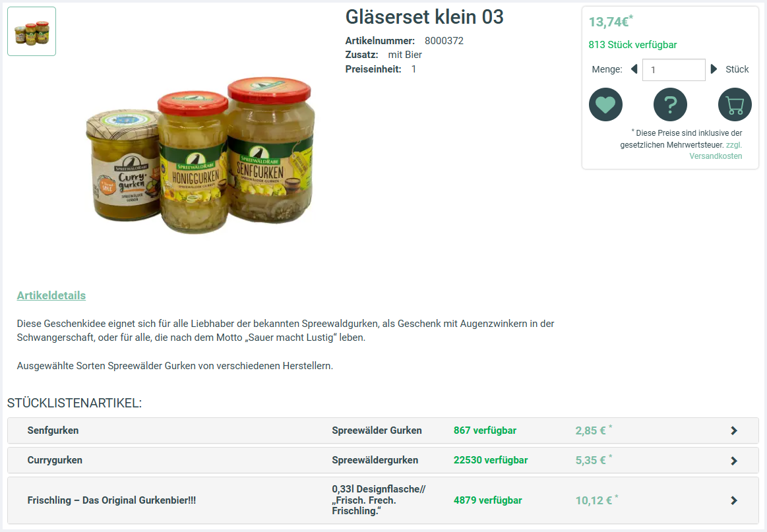
Task: Expand the Currygurken row chevron
Action: pos(734,461)
